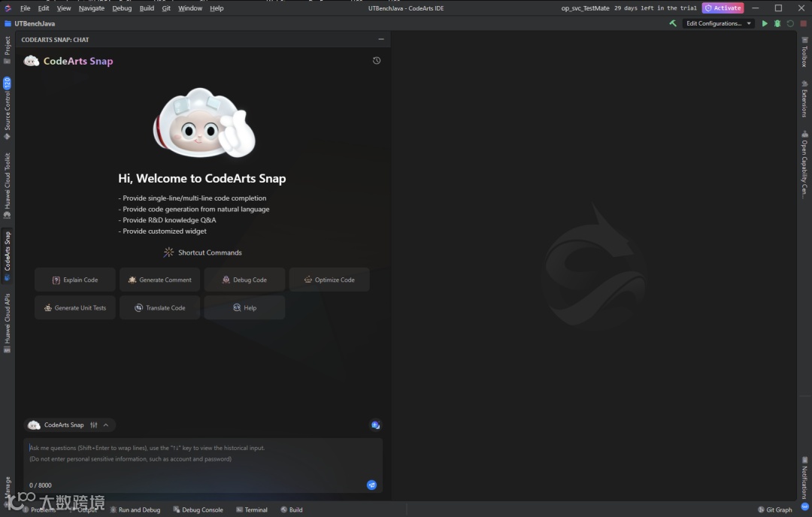The image size is (812, 517).
Task: Open the Project side panel tab
Action: [8, 50]
